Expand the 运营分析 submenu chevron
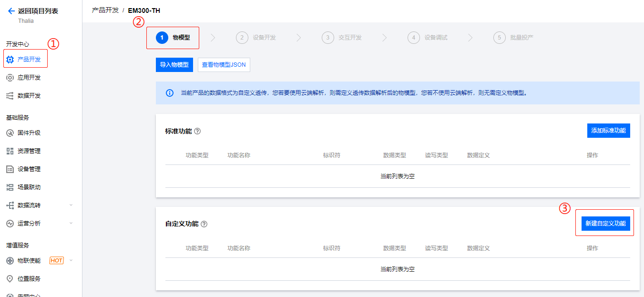 71,223
